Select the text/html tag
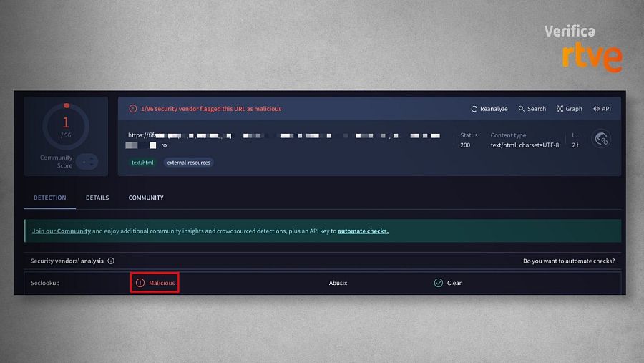644x363 pixels. click(x=142, y=163)
